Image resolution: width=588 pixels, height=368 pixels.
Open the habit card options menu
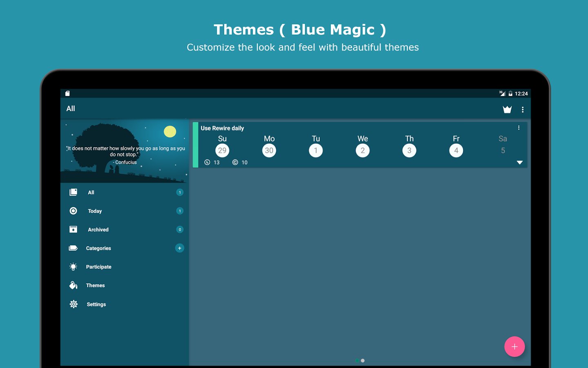click(519, 128)
